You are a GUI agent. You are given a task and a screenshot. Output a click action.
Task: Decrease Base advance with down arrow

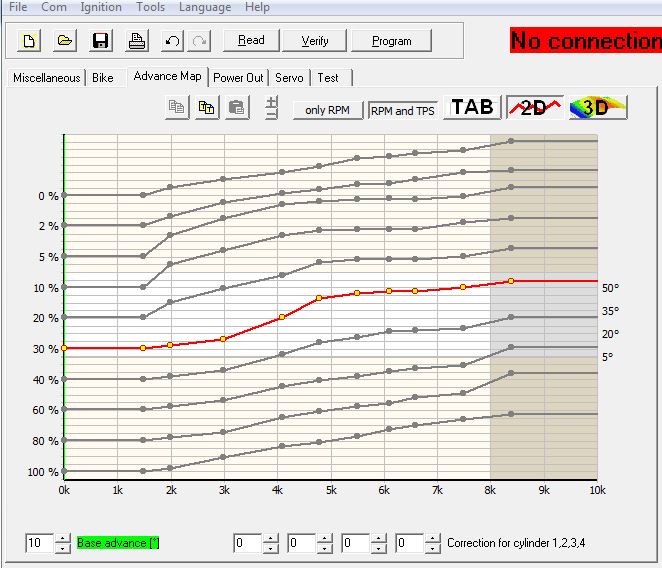pyautogui.click(x=62, y=548)
